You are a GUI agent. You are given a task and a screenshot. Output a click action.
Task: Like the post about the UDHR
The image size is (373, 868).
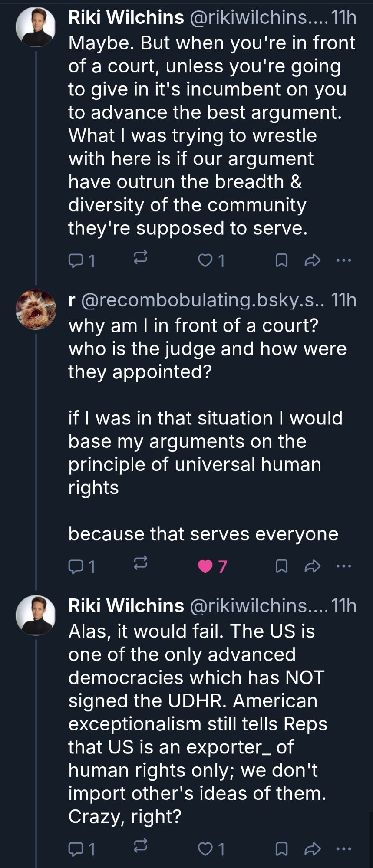pos(205,849)
